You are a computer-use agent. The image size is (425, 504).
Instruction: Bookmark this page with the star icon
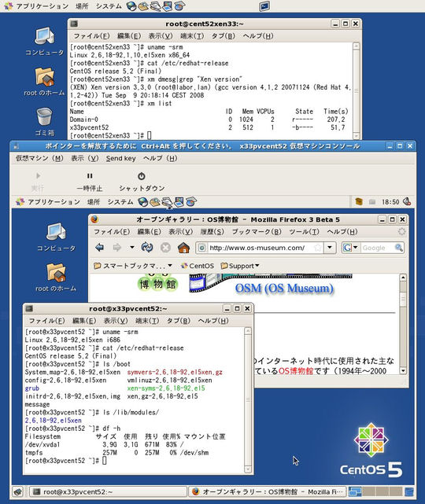(x=318, y=248)
